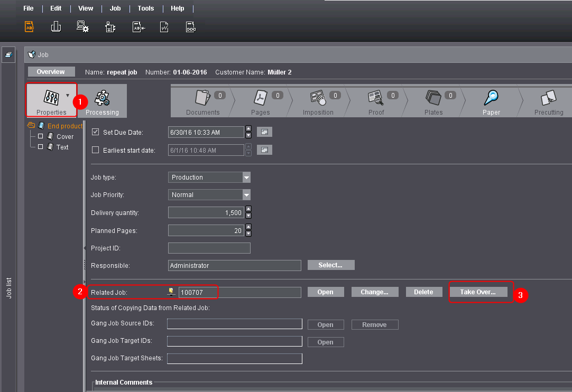Enable the Earliest start date checkbox

pyautogui.click(x=96, y=150)
